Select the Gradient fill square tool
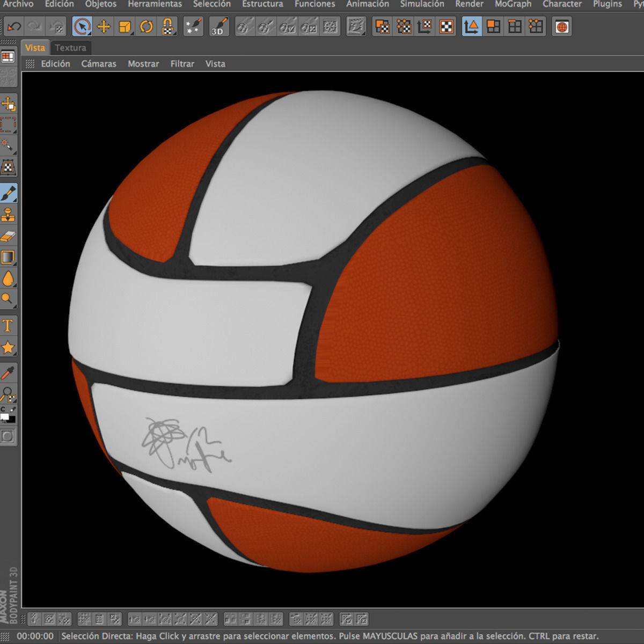 click(8, 258)
